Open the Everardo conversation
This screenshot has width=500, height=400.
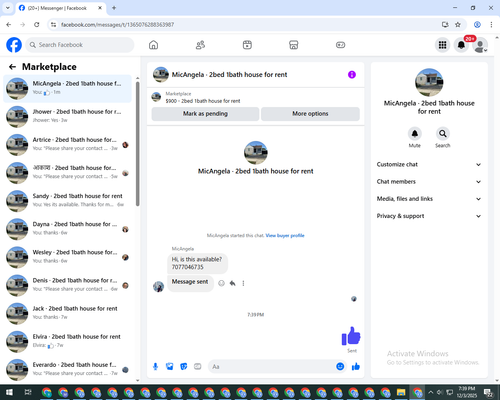click(x=67, y=369)
